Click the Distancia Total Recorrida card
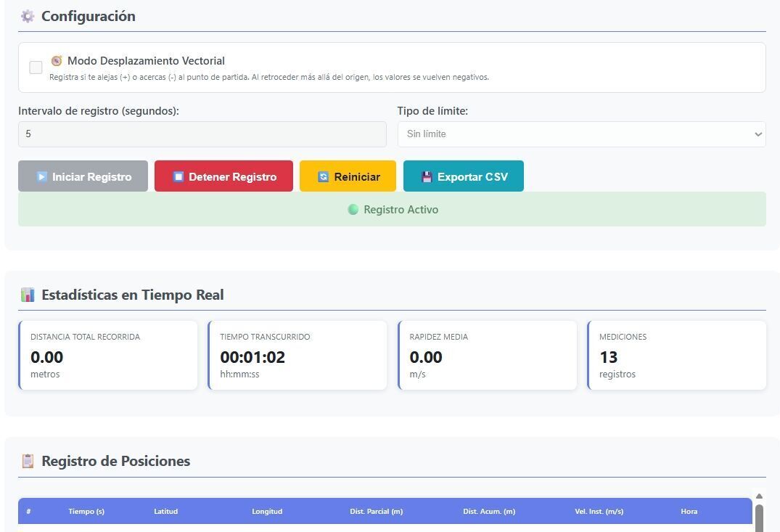The height and width of the screenshot is (532, 780). (108, 355)
